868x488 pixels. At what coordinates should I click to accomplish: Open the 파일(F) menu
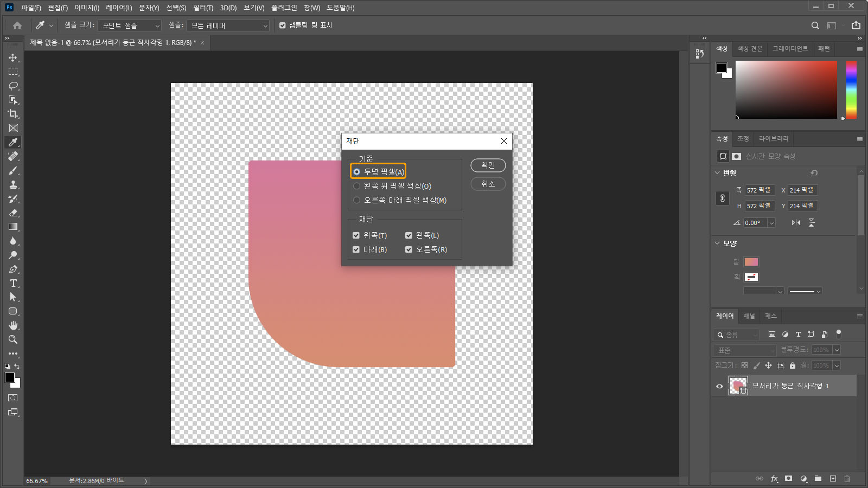[x=31, y=8]
